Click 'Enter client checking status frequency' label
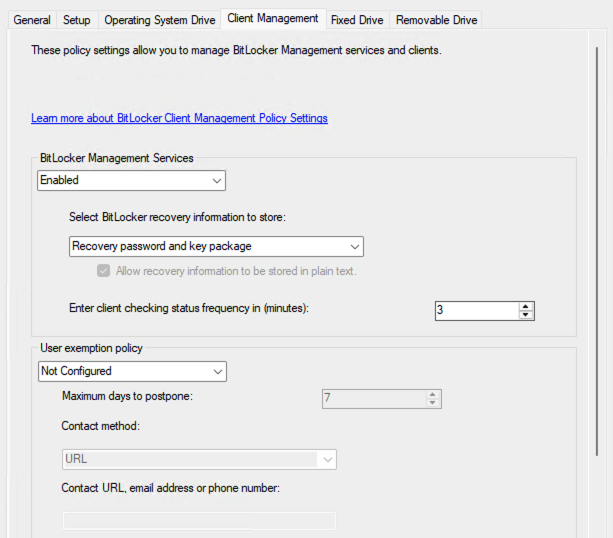Image resolution: width=613 pixels, height=538 pixels. 189,308
